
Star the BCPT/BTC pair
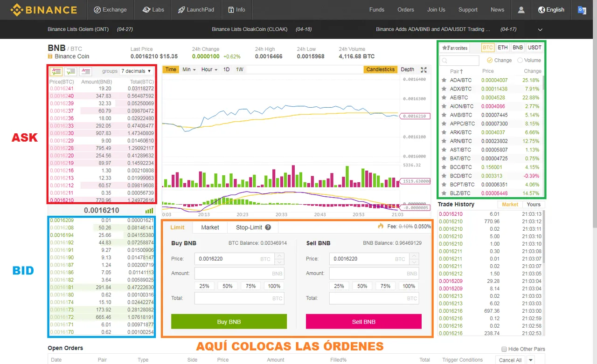click(x=444, y=185)
